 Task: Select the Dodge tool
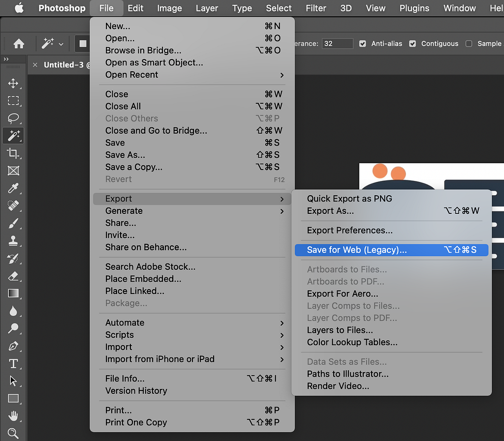coord(13,328)
